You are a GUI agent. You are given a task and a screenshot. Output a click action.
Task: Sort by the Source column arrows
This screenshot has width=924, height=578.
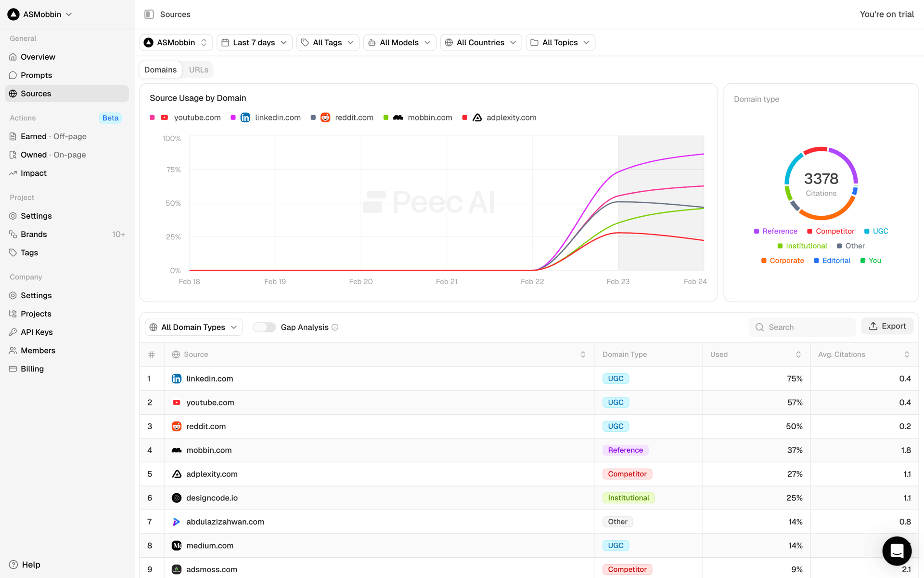click(583, 355)
